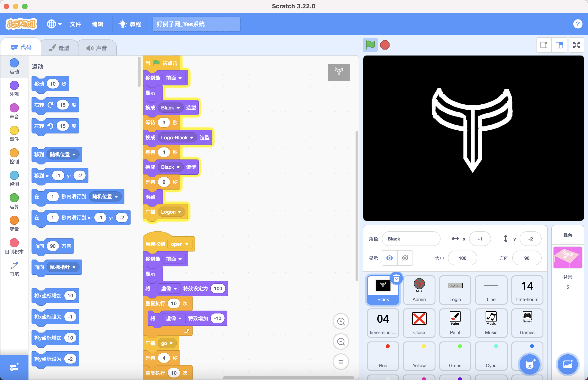Zoom out the code workspace

[x=341, y=341]
